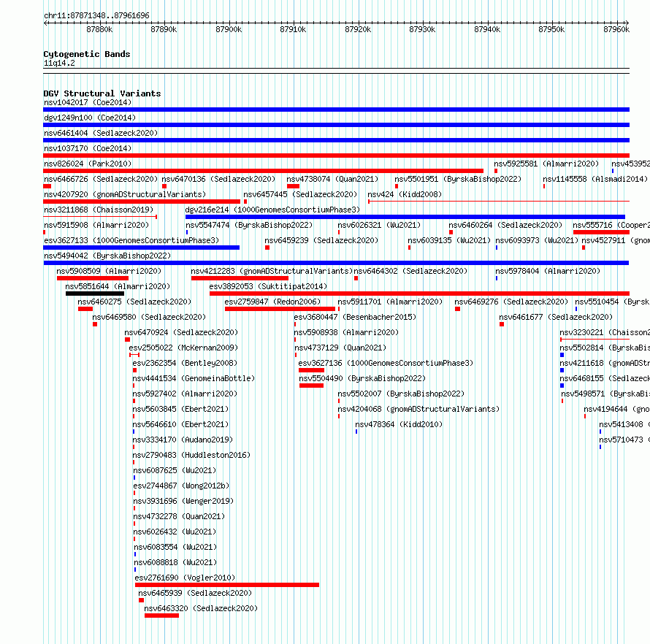Click nsv4207920 (gnomADStructuralVariants) label
Screen dimensions: 650x644
pos(125,194)
